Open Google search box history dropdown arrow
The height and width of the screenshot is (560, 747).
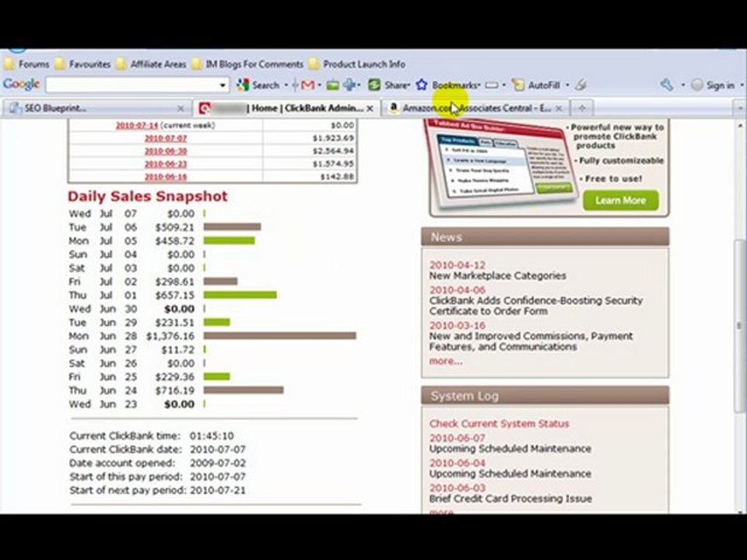(223, 86)
